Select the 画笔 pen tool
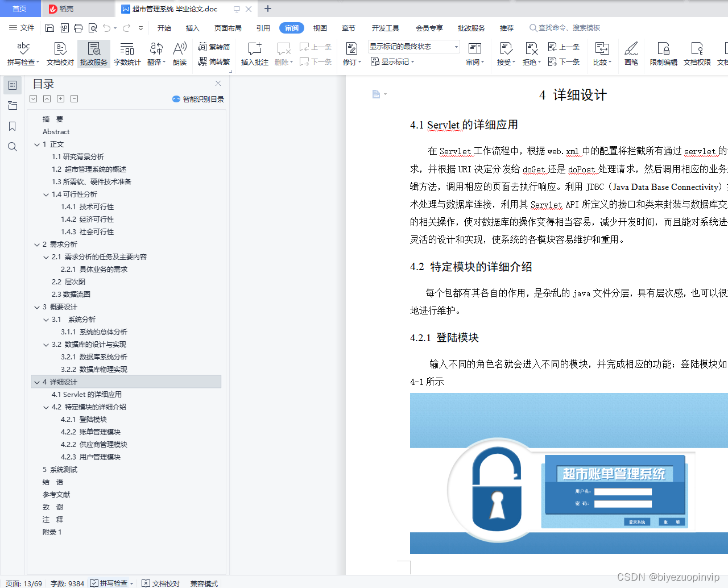The height and width of the screenshot is (588, 728). click(631, 54)
